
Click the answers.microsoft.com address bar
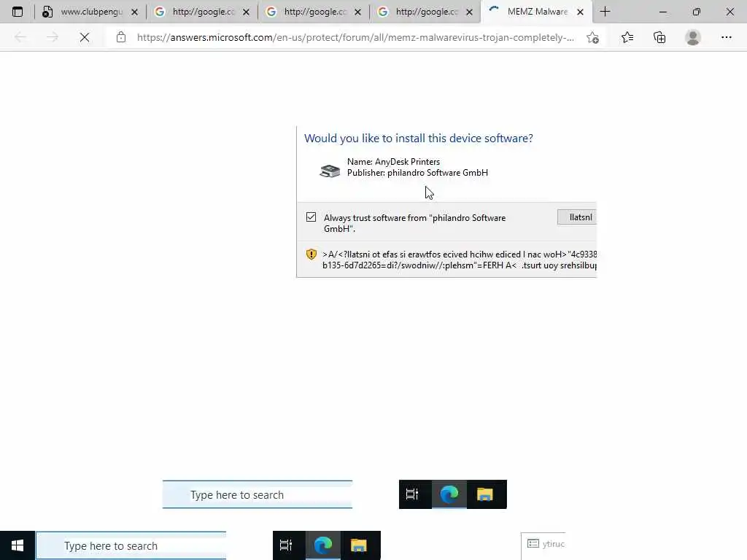(355, 37)
